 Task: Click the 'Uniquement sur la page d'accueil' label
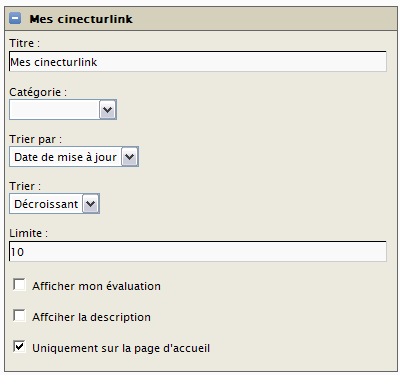[x=121, y=348]
